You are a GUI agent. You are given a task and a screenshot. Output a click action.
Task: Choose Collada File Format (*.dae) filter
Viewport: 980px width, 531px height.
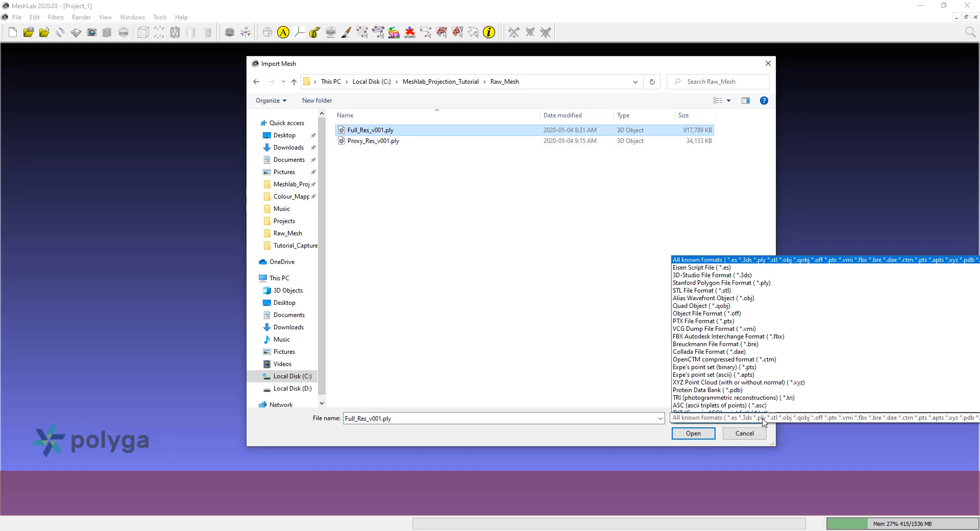pyautogui.click(x=709, y=352)
